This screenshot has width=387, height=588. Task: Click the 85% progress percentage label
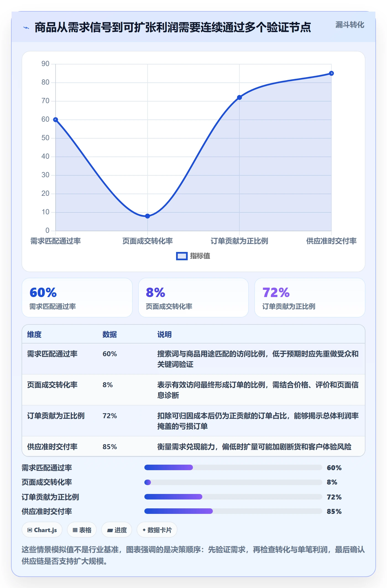334,511
